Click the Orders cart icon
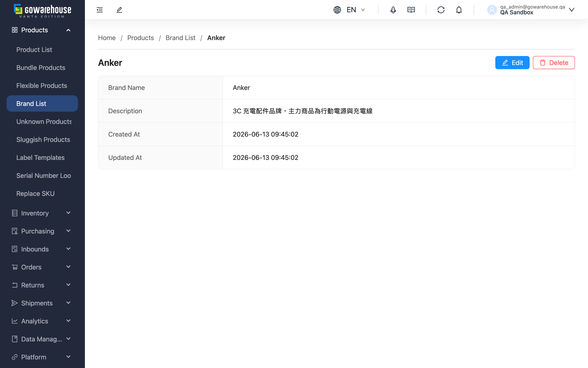The width and height of the screenshot is (588, 368). pos(14,267)
